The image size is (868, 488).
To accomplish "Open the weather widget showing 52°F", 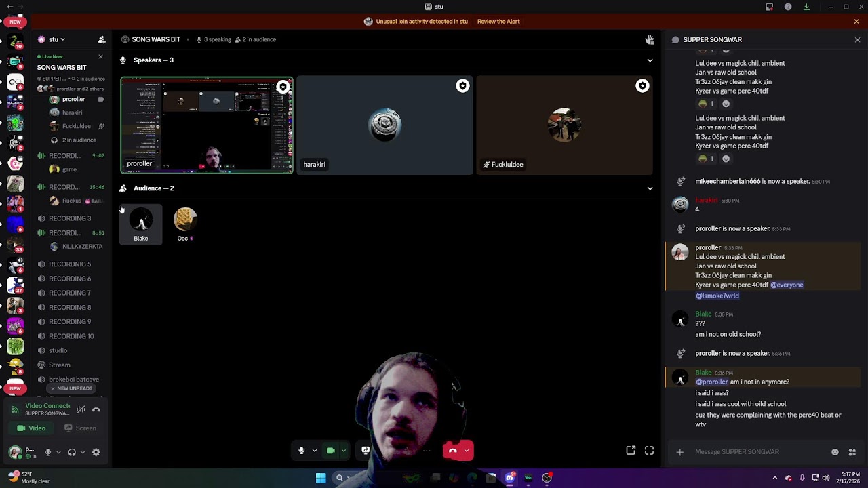I will 28,477.
